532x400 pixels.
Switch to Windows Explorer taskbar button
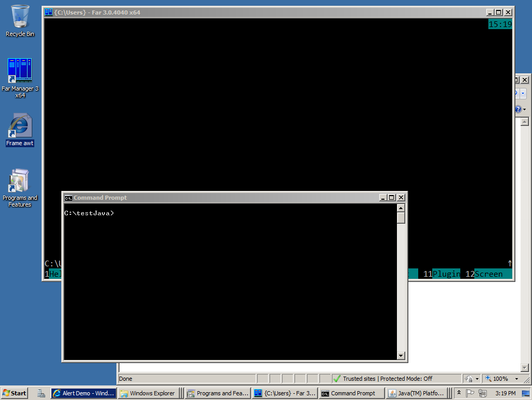148,393
